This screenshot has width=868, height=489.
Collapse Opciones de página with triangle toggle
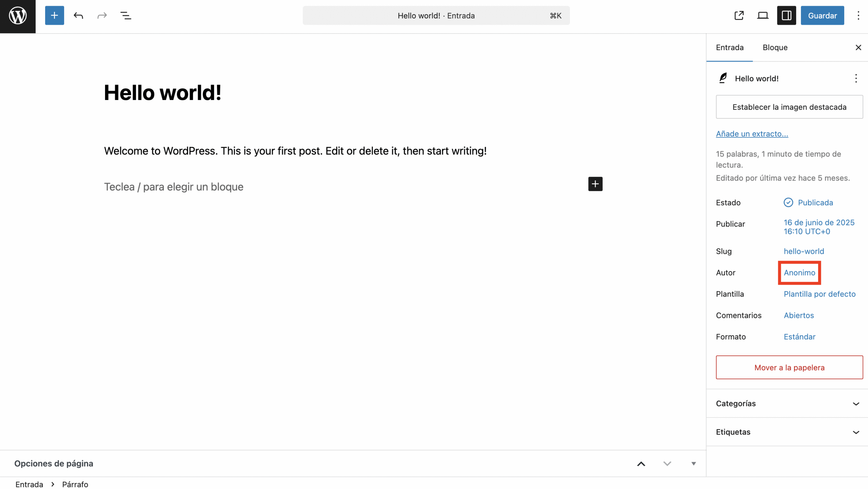tap(693, 464)
